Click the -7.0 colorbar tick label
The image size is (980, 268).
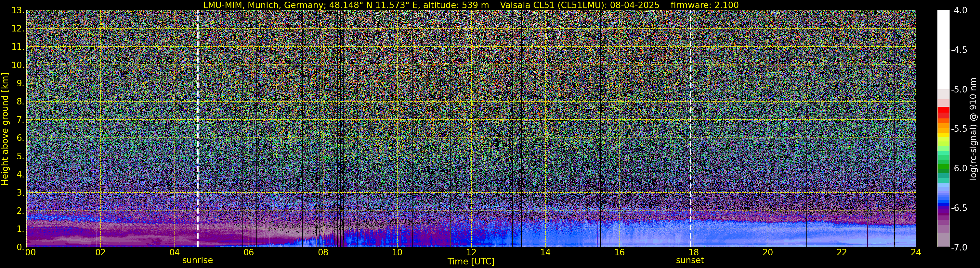(x=959, y=248)
